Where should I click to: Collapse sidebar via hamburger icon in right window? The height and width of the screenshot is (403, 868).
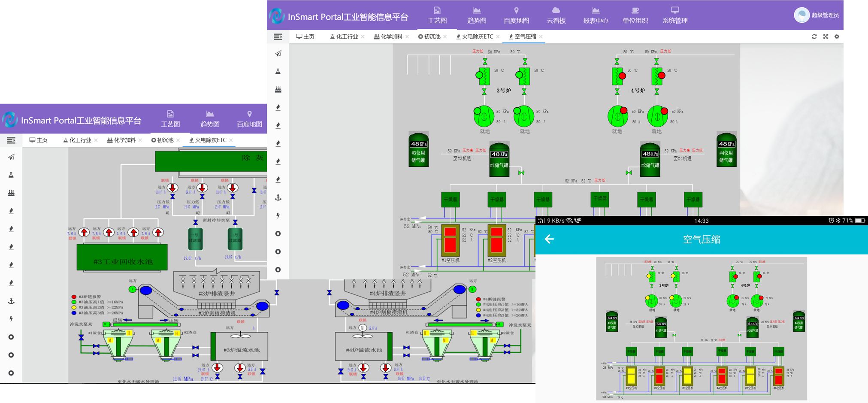click(x=278, y=37)
